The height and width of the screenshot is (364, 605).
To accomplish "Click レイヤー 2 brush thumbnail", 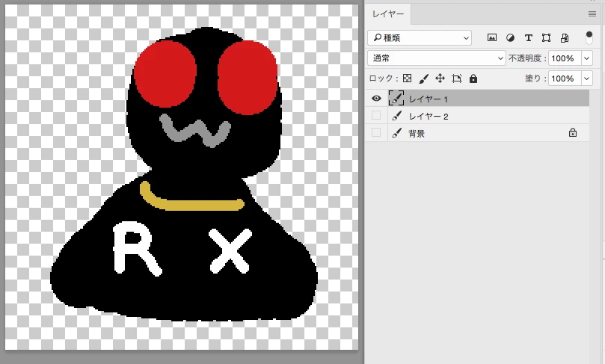I will coord(396,116).
